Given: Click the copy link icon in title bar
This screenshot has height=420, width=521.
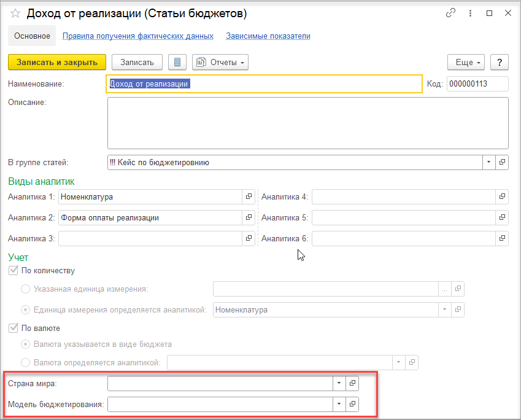Looking at the screenshot, I should [452, 13].
